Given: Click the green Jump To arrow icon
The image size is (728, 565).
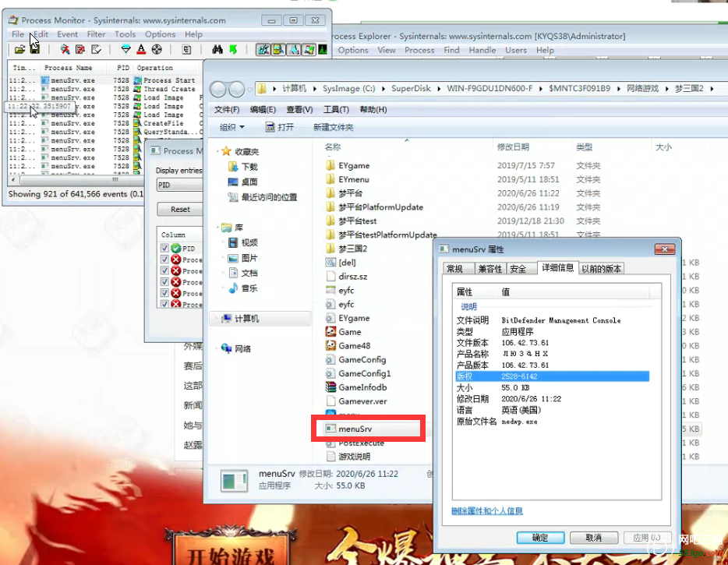Looking at the screenshot, I should (x=233, y=49).
